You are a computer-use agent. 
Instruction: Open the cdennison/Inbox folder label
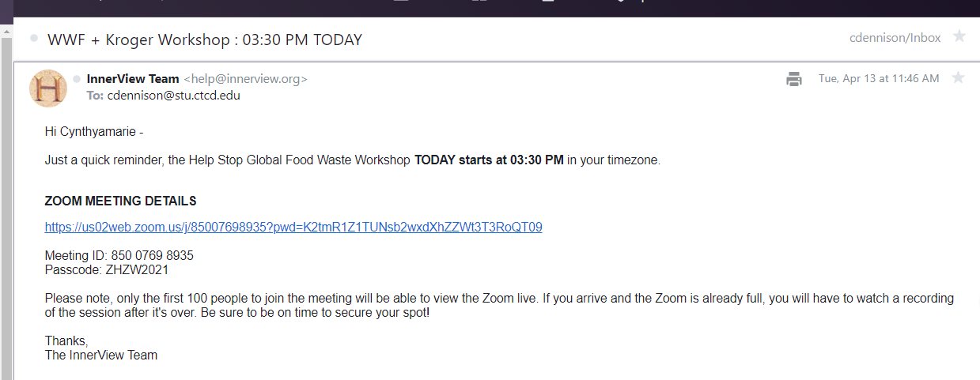tap(895, 38)
